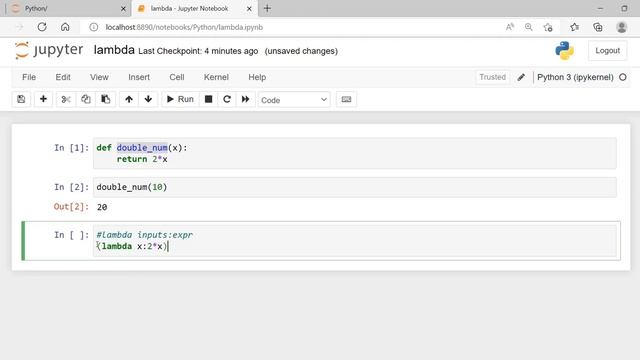640x360 pixels.
Task: Click the unsaved changes status text
Action: 301,51
